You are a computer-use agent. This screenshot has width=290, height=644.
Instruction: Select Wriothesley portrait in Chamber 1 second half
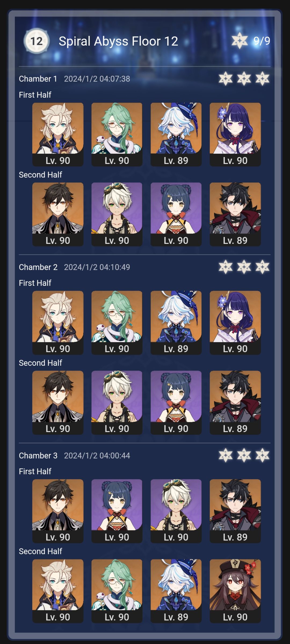235,214
